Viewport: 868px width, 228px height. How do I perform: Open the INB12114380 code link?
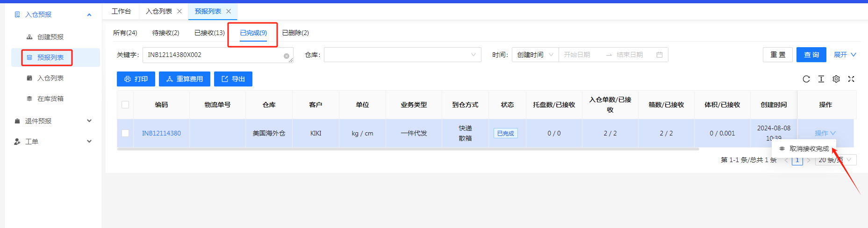pos(161,133)
